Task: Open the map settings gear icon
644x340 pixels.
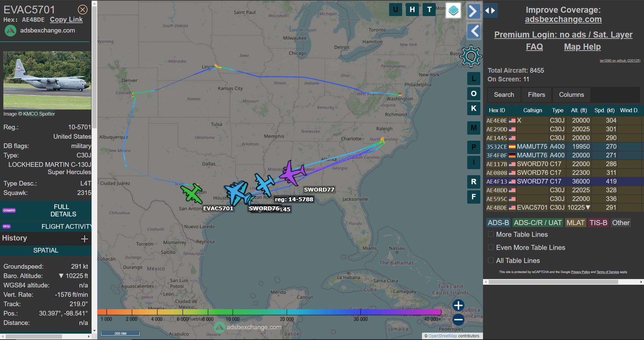Action: coord(471,56)
